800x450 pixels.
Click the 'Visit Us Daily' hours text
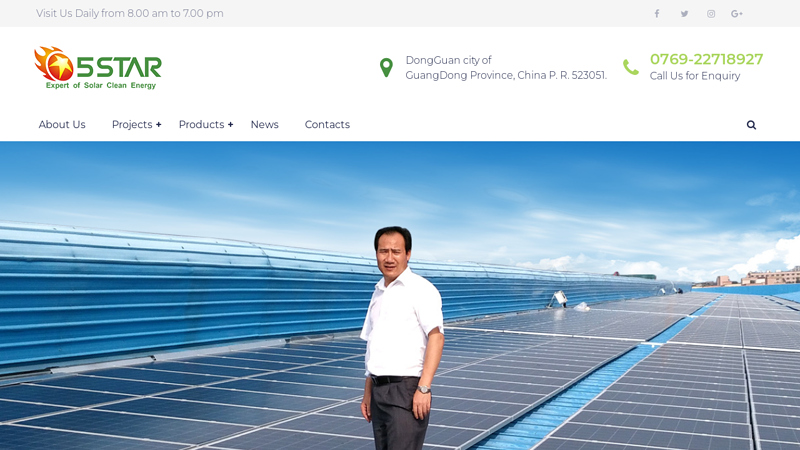pyautogui.click(x=130, y=13)
